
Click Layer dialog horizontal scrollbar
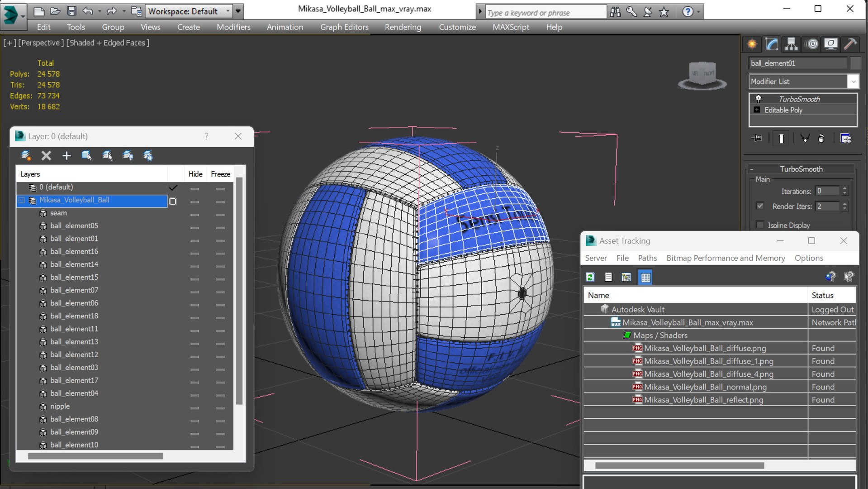click(x=95, y=456)
